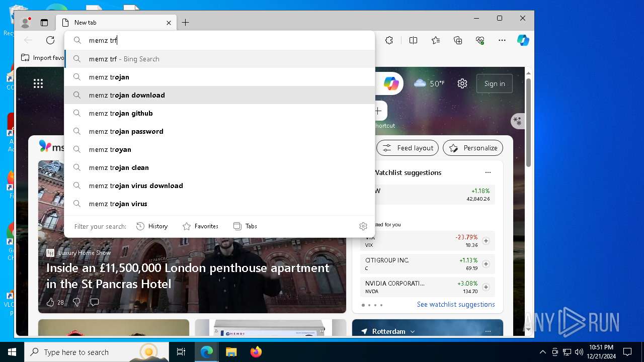The image size is (644, 362).
Task: Select suggestion 'memz trojan github'
Action: point(220,113)
